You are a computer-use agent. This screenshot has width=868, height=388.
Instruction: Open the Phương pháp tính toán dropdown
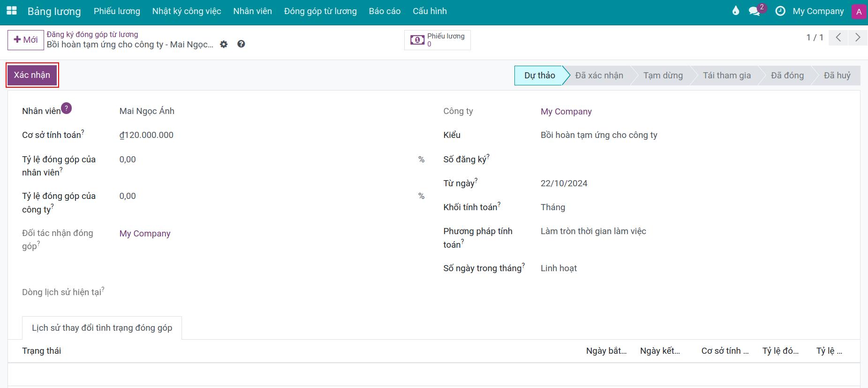point(693,231)
